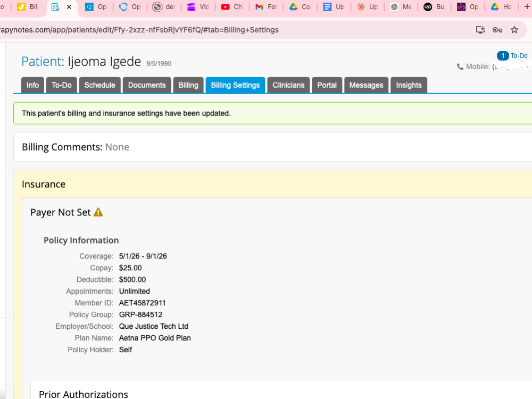Click the Payer Not Set warning icon
532x399 pixels.
[98, 212]
